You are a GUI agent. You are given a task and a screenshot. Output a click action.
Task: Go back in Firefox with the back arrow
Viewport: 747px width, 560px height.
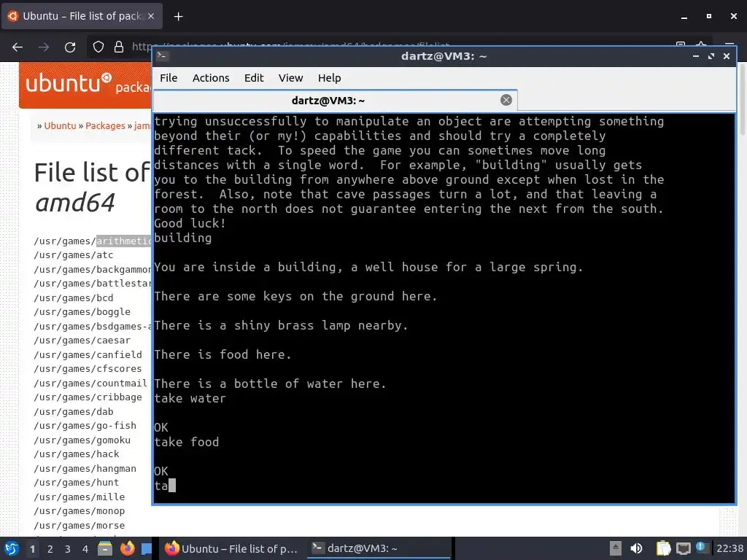point(18,47)
